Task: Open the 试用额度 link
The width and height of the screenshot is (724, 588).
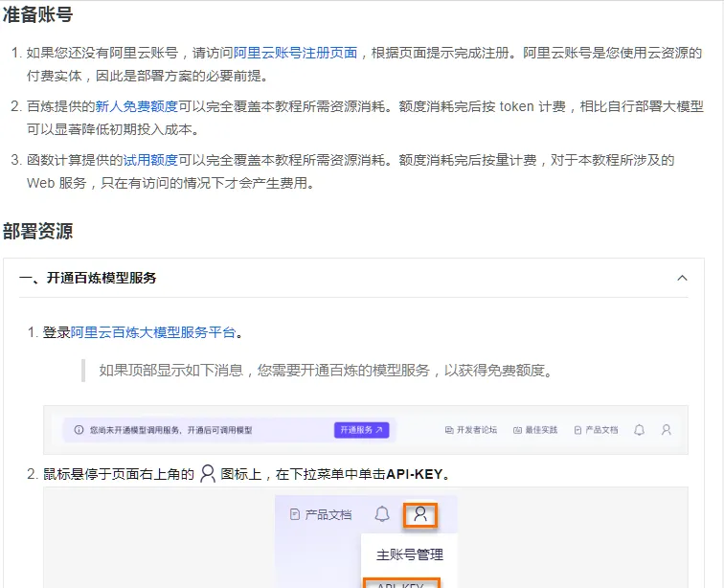Action: coord(150,160)
